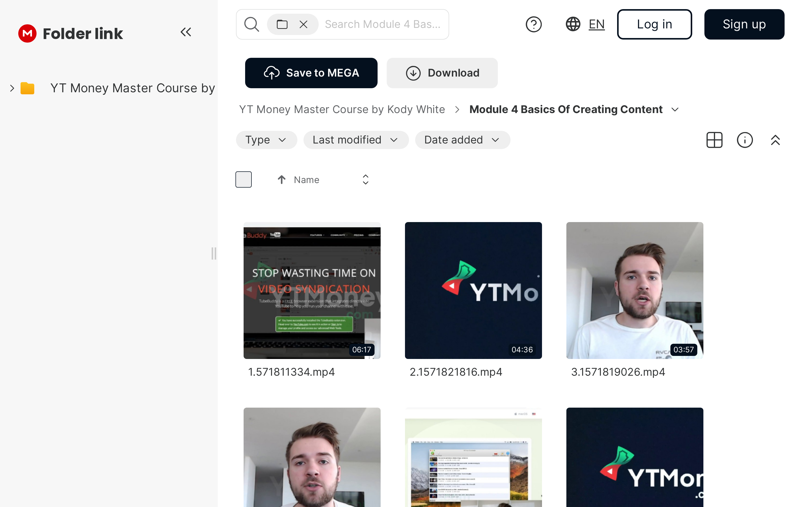812x507 pixels.
Task: Click the search magnifier icon
Action: [x=252, y=25]
